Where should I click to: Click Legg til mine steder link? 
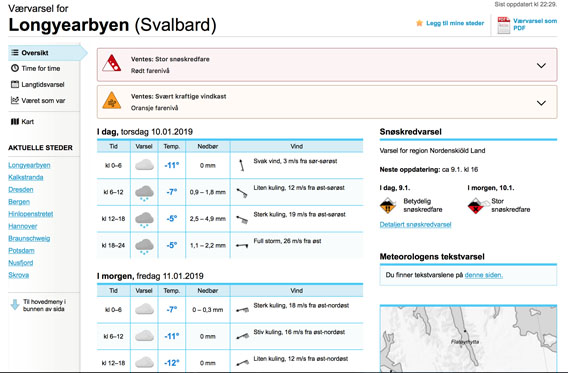click(x=455, y=23)
